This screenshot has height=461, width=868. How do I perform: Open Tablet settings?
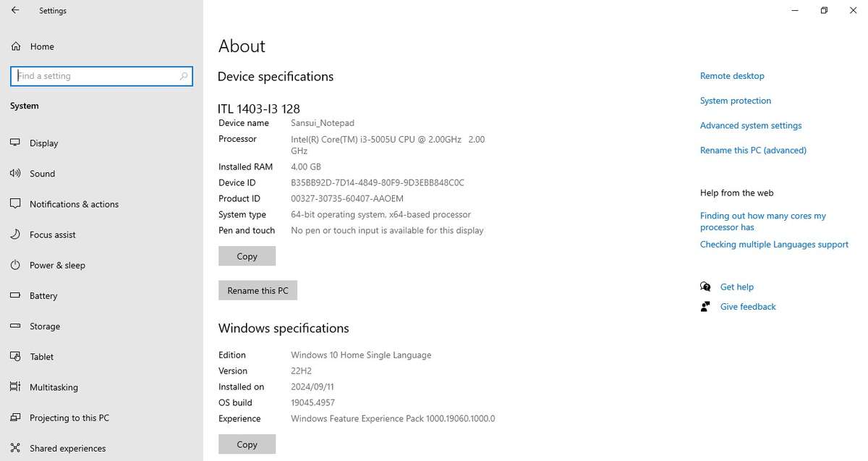tap(41, 356)
